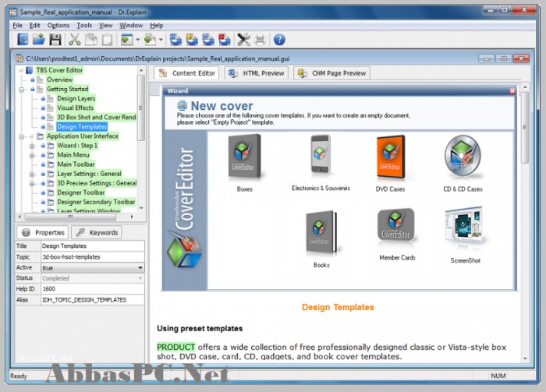Open the Active true dropdown
Screen dimensions: 546x392
(x=93, y=268)
